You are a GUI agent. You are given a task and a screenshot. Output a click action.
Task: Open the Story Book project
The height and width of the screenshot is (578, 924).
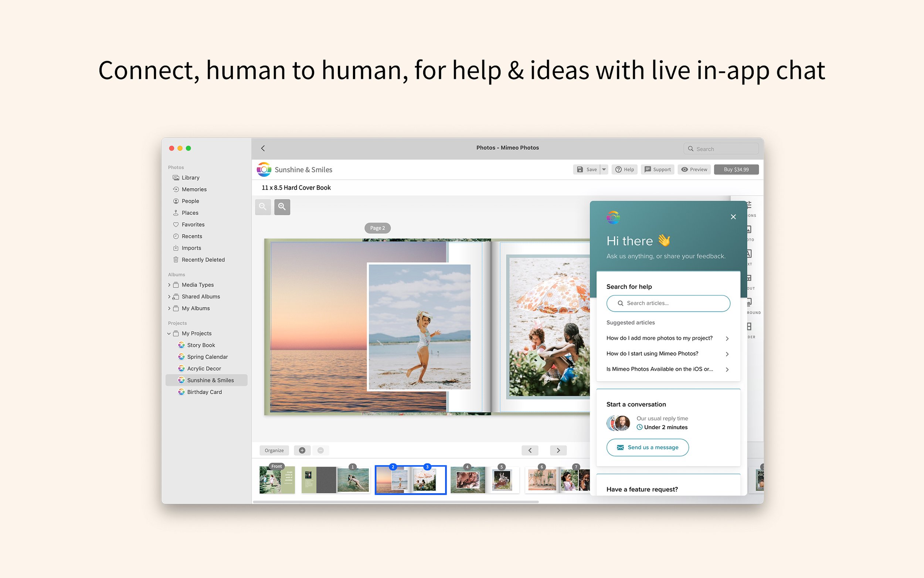[x=201, y=345]
